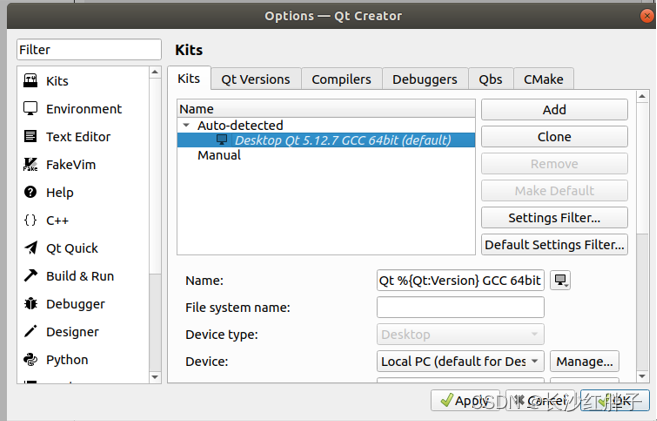This screenshot has width=657, height=421.
Task: Open Qt Quick settings icon
Action: 30,248
